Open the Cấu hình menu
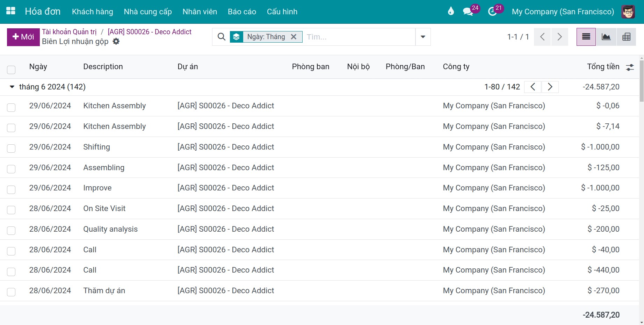Screen dimensions: 644x325 pos(282,12)
